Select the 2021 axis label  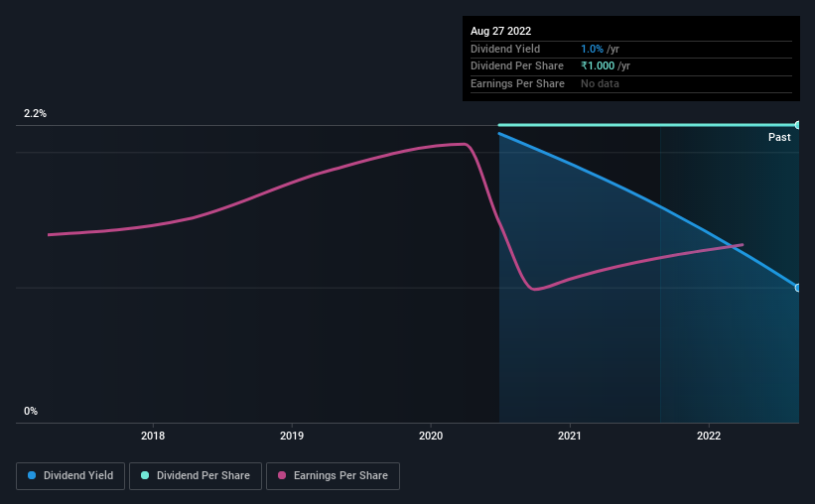[x=570, y=436]
